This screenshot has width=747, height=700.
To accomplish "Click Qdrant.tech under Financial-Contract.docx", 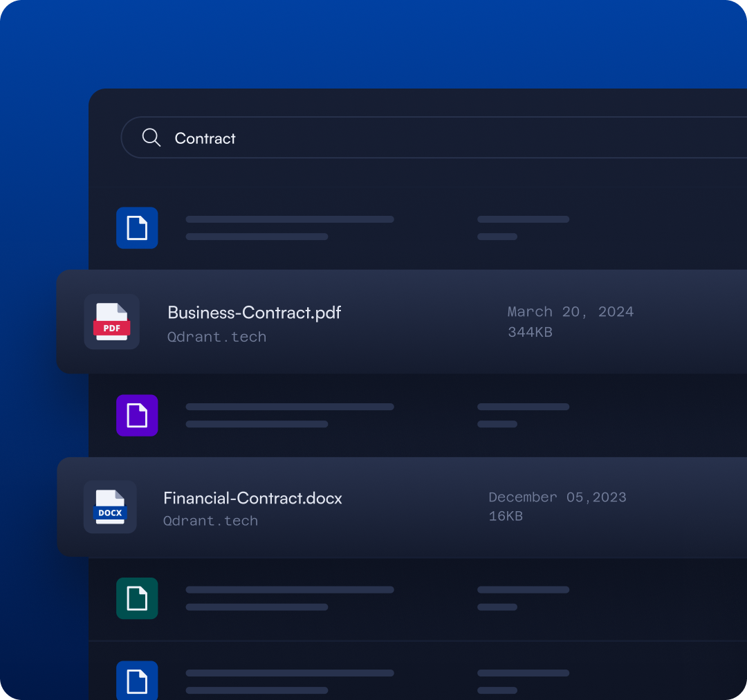I will click(210, 521).
